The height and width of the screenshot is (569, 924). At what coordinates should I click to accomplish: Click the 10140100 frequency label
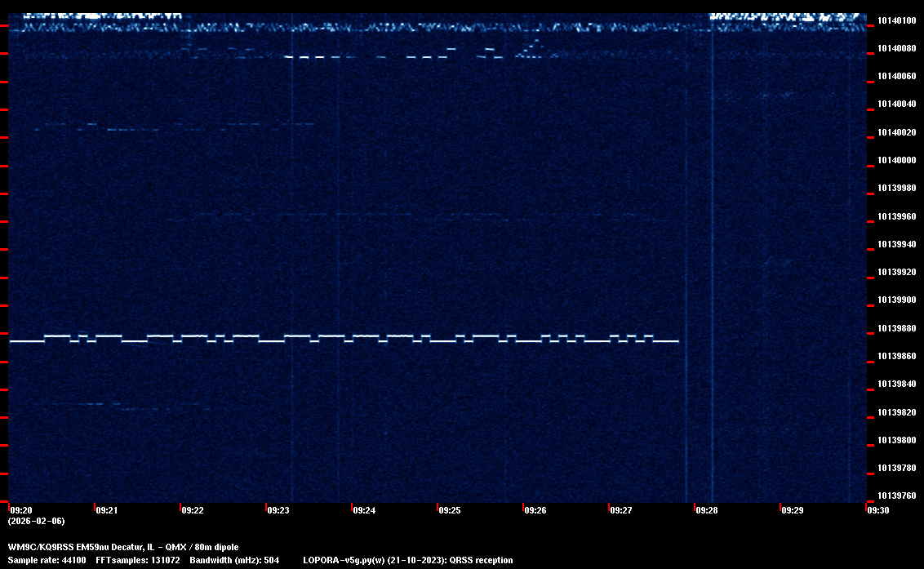[x=896, y=20]
